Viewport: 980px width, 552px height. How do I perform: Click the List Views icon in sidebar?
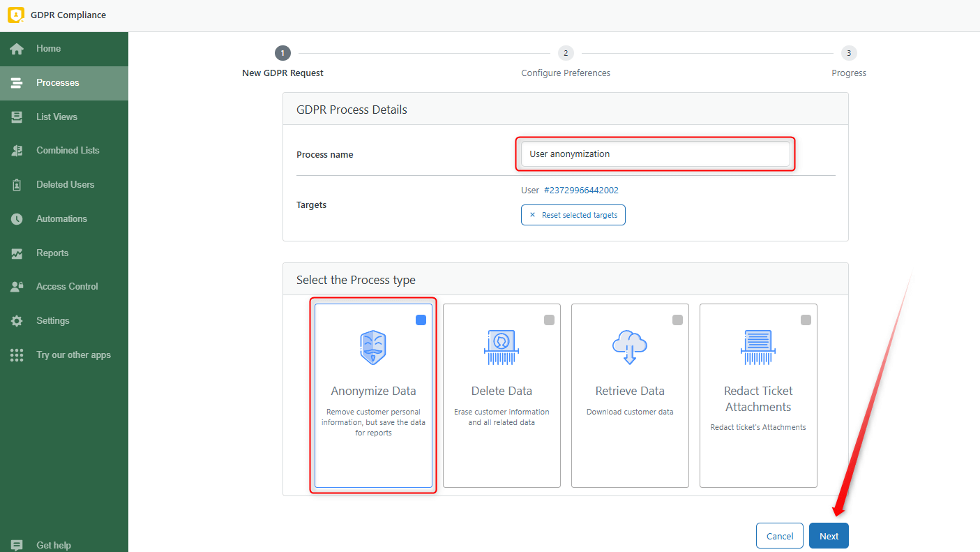[x=17, y=117]
